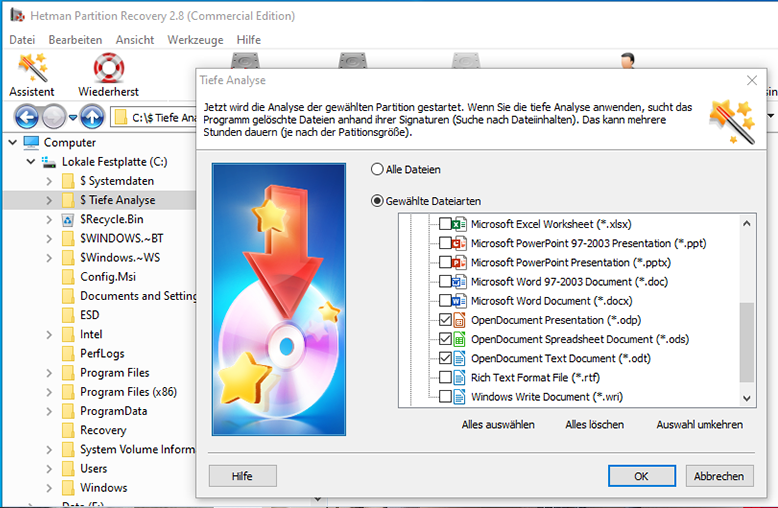The width and height of the screenshot is (778, 508).
Task: Expand the Program Files folder
Action: coord(49,373)
